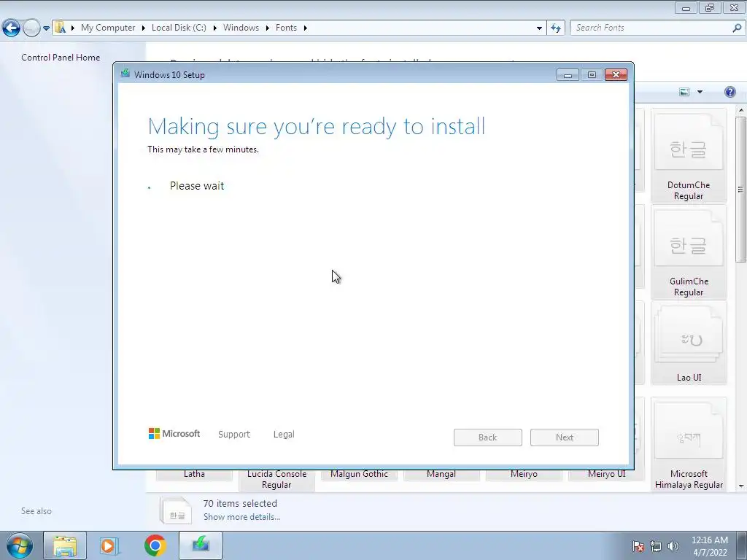This screenshot has height=560, width=747.
Task: Expand the arrow after Local Disk (C:) breadcrumb
Action: (215, 28)
